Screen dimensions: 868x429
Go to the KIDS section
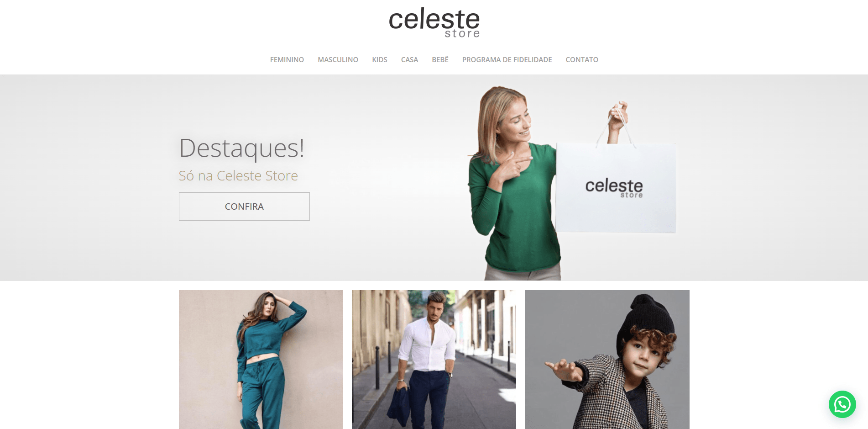[x=380, y=60]
